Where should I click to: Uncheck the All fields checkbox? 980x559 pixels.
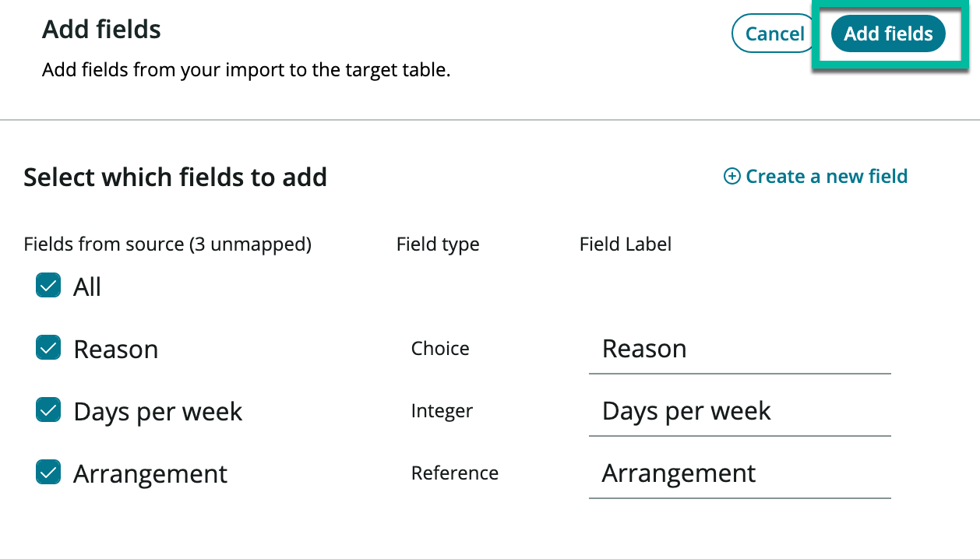(48, 286)
